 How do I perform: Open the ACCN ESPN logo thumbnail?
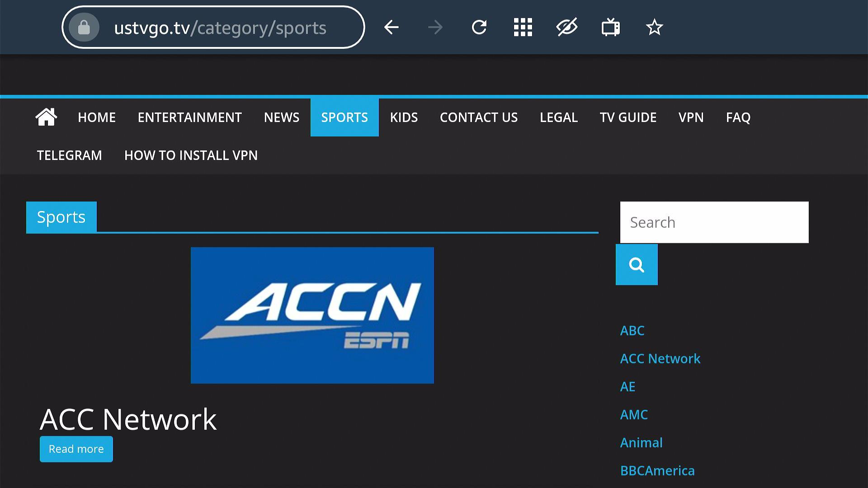pyautogui.click(x=312, y=315)
